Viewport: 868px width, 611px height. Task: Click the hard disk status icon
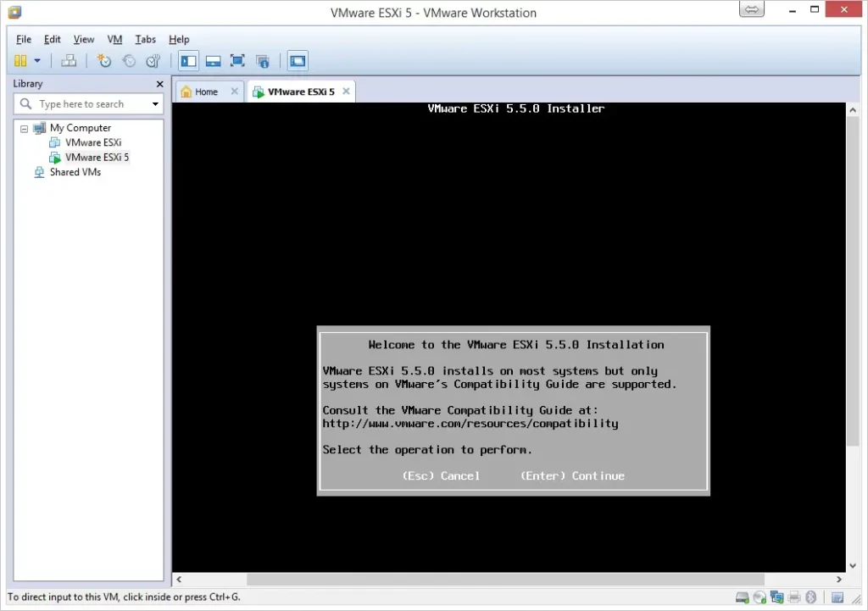tap(743, 597)
